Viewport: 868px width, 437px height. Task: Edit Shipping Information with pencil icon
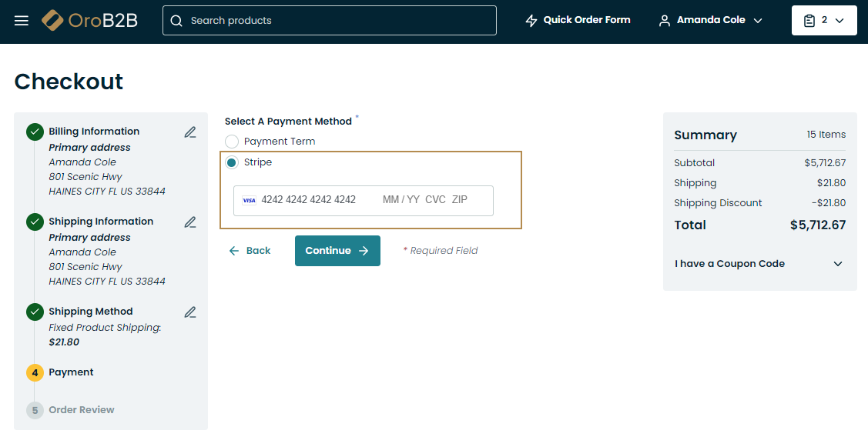pos(190,222)
